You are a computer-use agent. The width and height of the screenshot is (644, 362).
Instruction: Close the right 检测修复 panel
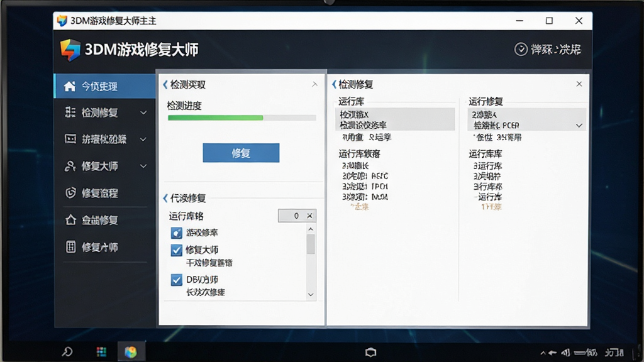click(579, 84)
